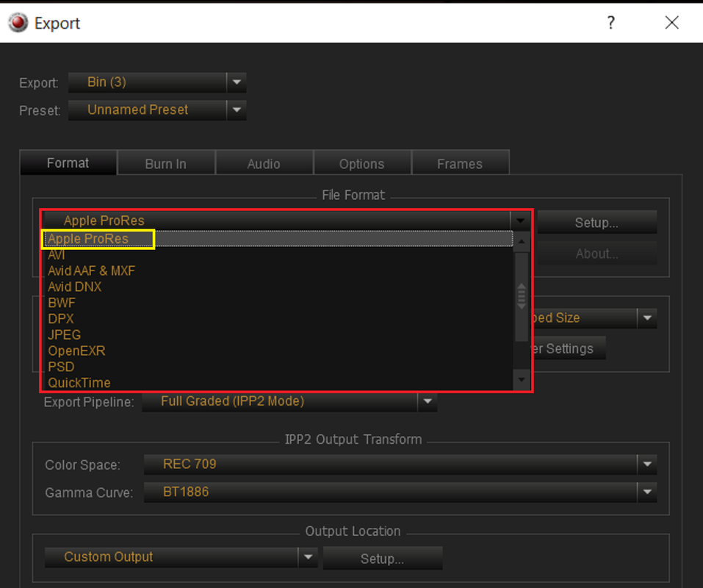Click the File Format Setup button
The height and width of the screenshot is (588, 703).
click(x=596, y=223)
